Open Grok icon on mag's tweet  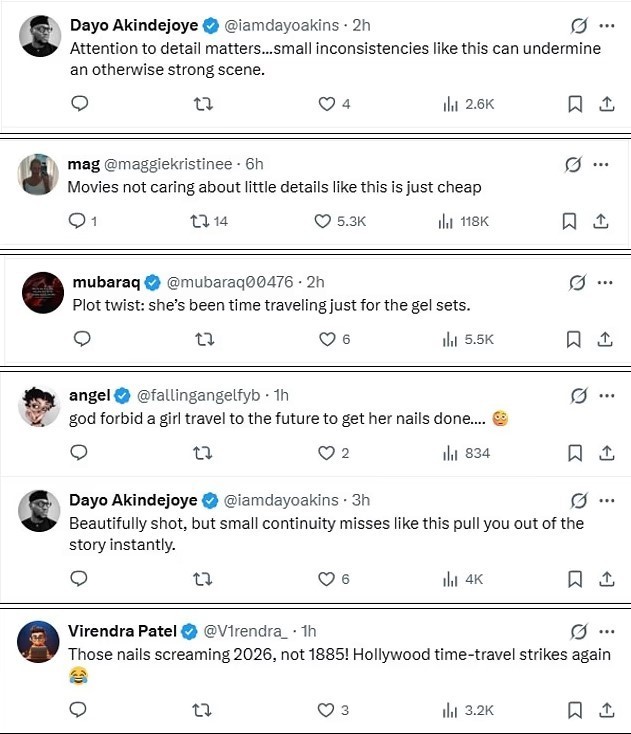tap(573, 164)
